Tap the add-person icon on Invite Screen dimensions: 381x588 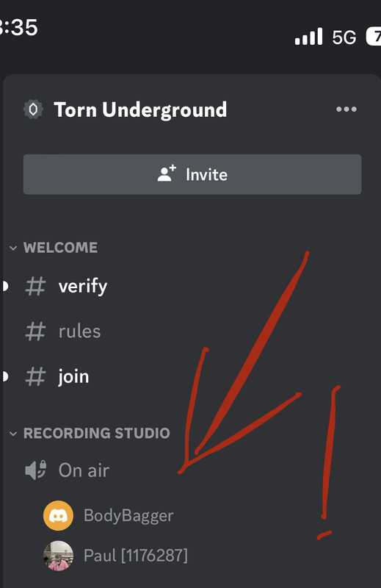point(167,173)
